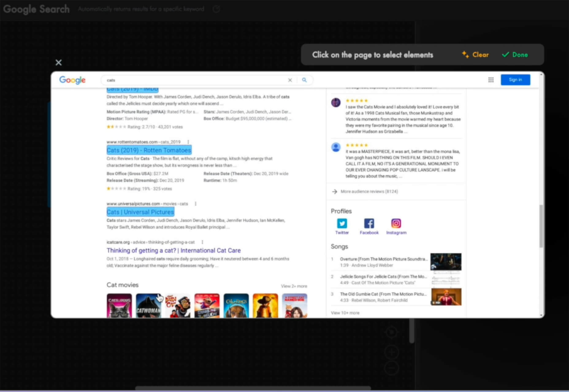
Task: Expand More audience reviews (8124)
Action: [x=369, y=191]
